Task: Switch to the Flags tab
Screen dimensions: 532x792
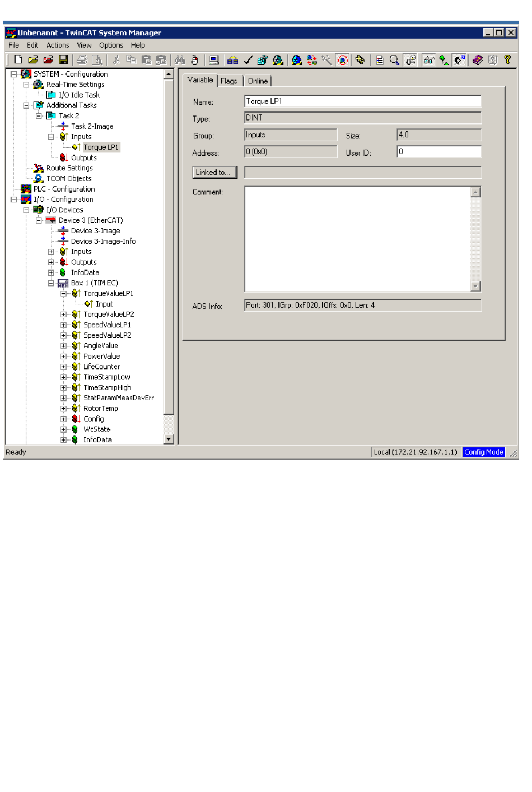Action: pos(229,81)
